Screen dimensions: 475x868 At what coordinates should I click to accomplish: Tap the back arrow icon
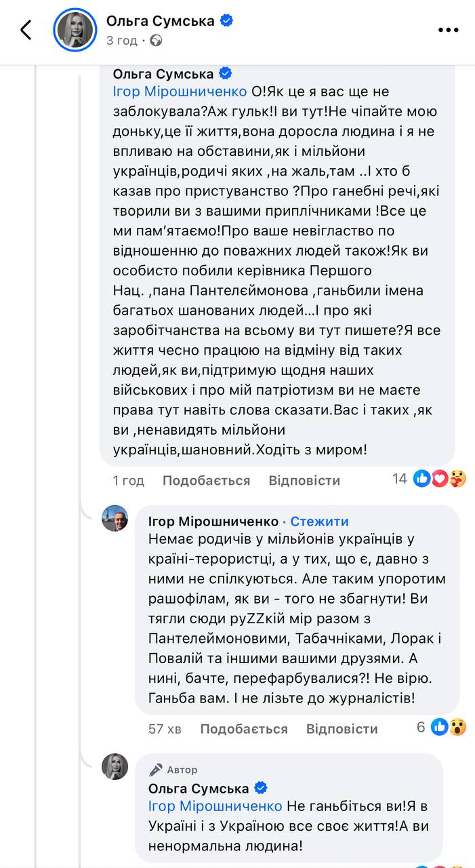[x=26, y=30]
